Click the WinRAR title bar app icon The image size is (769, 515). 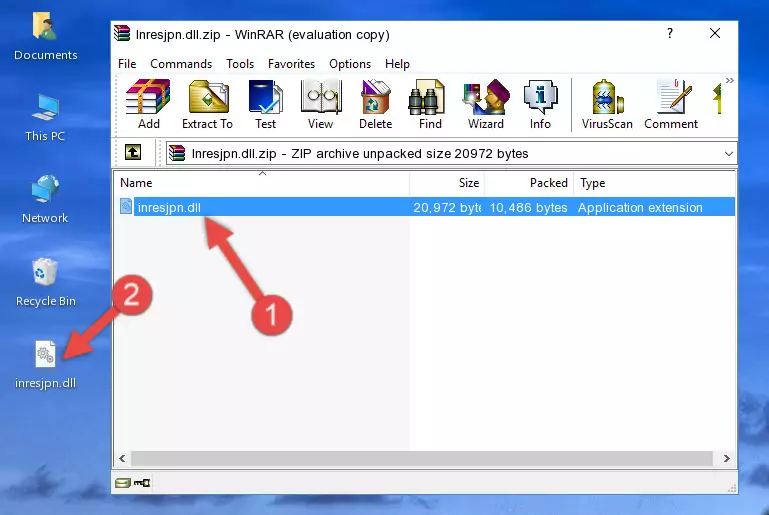pyautogui.click(x=122, y=34)
